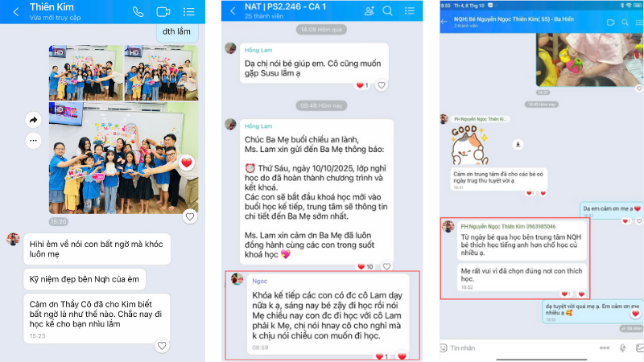Open Hồng Lam's profile name link
This screenshot has height=362, width=644.
coord(258,50)
